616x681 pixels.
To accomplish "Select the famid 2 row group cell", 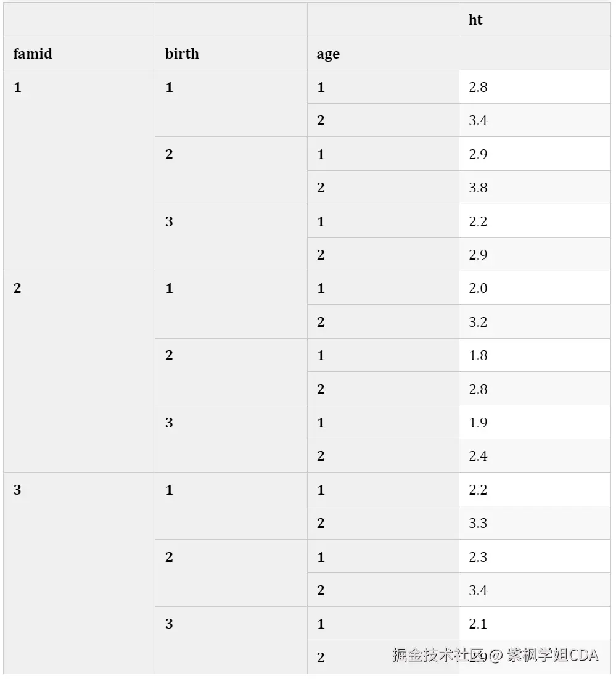I will pos(79,371).
